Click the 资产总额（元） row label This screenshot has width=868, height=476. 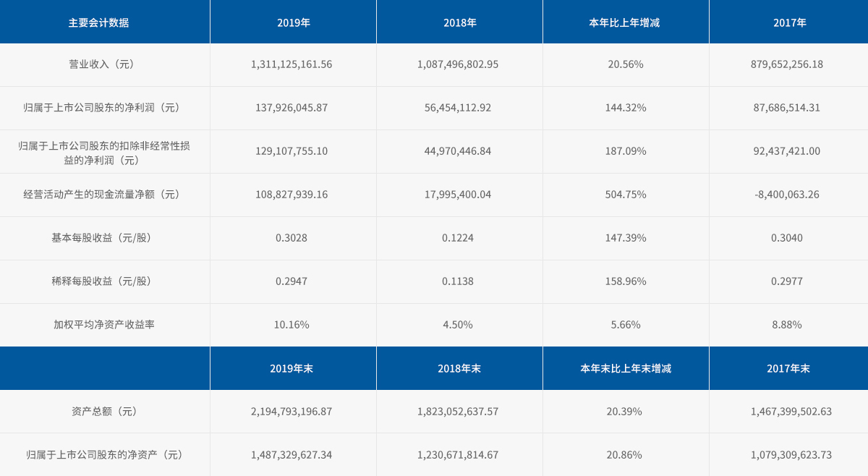(104, 412)
